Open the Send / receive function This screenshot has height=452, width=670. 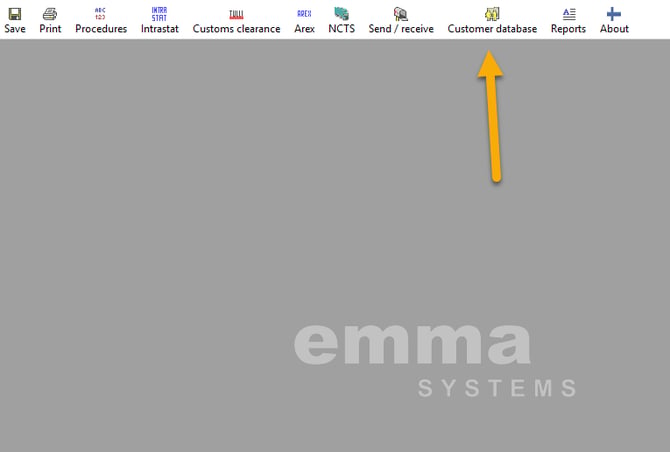[401, 20]
